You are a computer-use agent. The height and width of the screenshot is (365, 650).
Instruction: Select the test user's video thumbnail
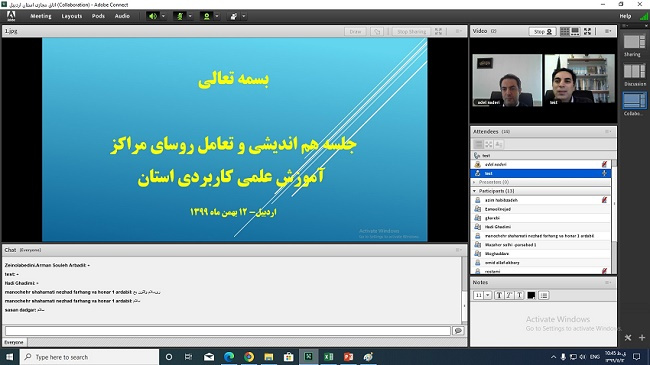[x=579, y=79]
